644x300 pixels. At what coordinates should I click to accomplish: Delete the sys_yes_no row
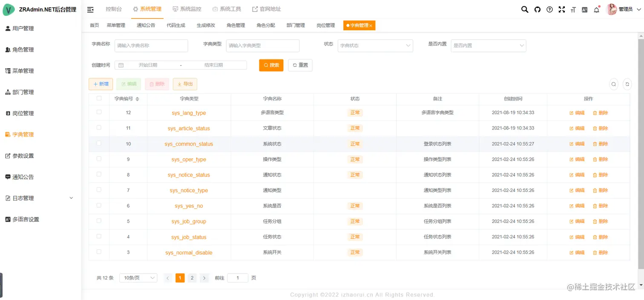click(600, 206)
